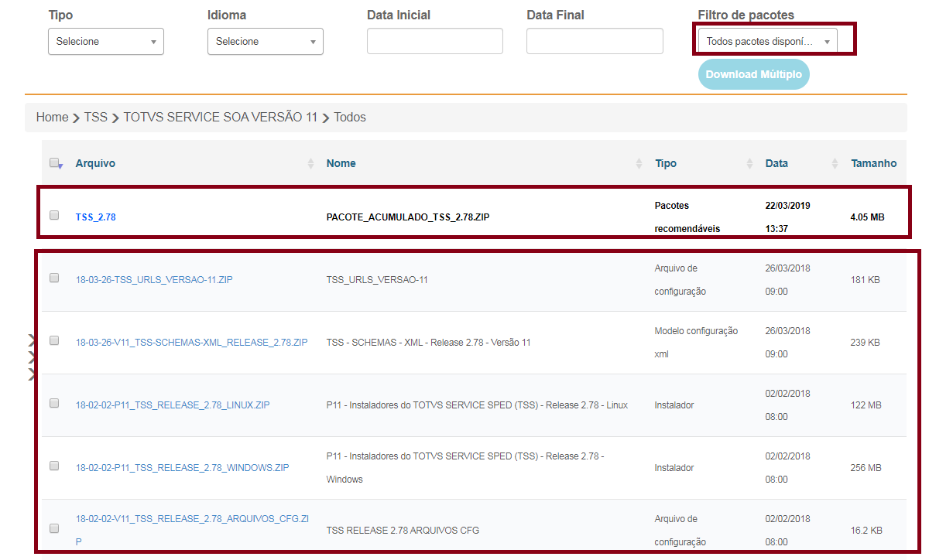The image size is (929, 560).
Task: Click the 256 MB size cell
Action: (866, 468)
